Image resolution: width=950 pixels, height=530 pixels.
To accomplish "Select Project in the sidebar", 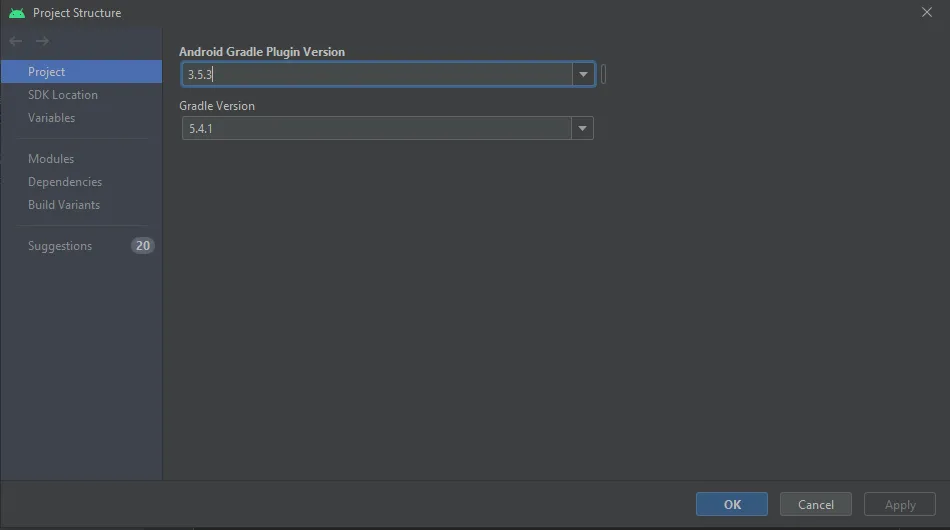I will pyautogui.click(x=81, y=71).
